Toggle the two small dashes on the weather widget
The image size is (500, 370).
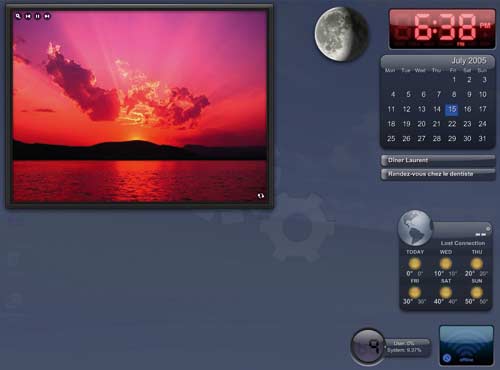(x=480, y=234)
